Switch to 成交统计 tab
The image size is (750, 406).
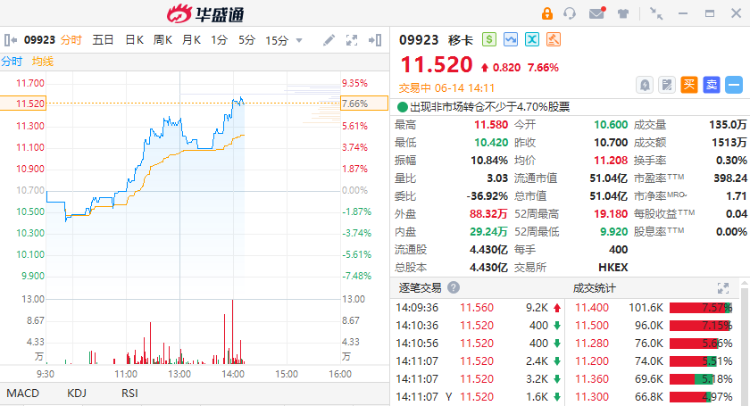click(594, 288)
